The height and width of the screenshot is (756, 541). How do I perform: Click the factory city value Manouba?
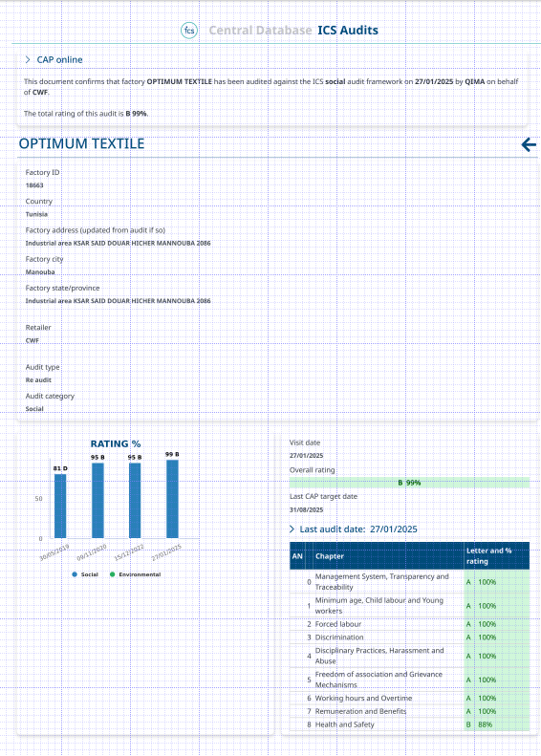click(40, 272)
